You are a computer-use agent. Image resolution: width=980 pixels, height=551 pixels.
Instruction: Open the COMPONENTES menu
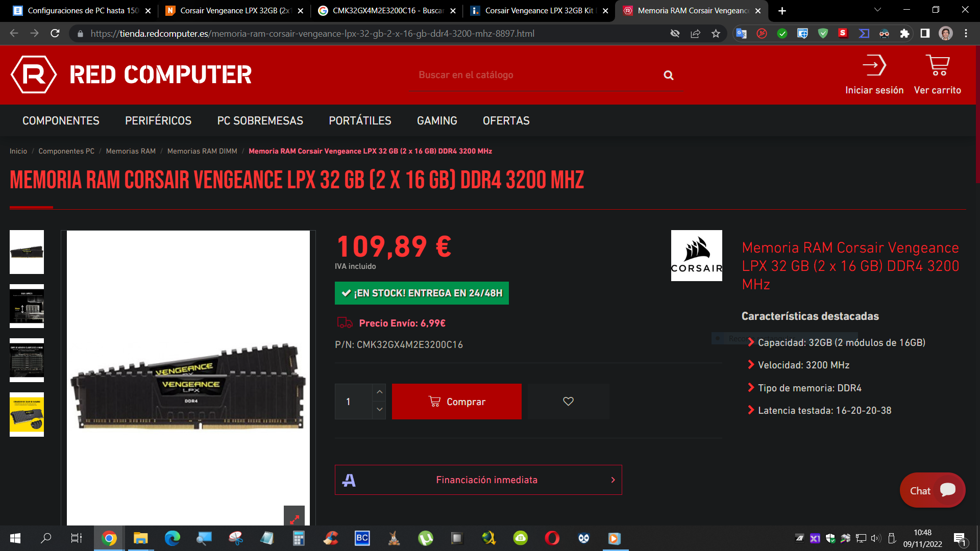(x=61, y=121)
